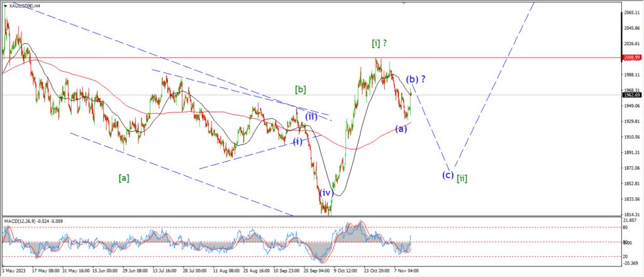Screen dimensions: 644x277
Task: Click the blue (b) ? wave label
Action: [x=416, y=79]
